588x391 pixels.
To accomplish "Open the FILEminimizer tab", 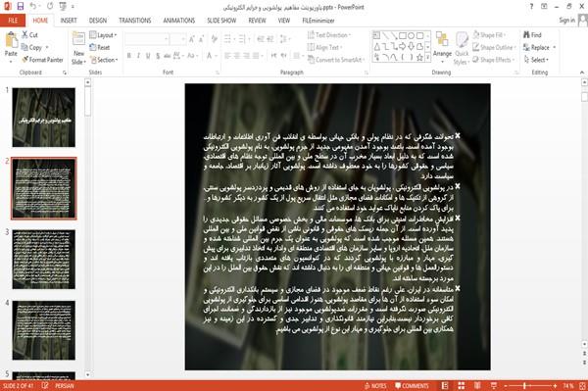I will (318, 21).
